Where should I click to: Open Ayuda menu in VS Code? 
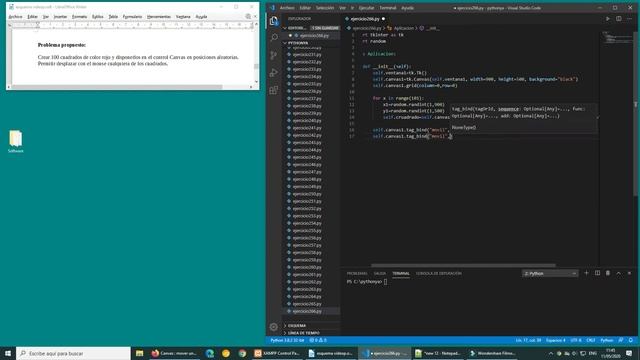(407, 8)
